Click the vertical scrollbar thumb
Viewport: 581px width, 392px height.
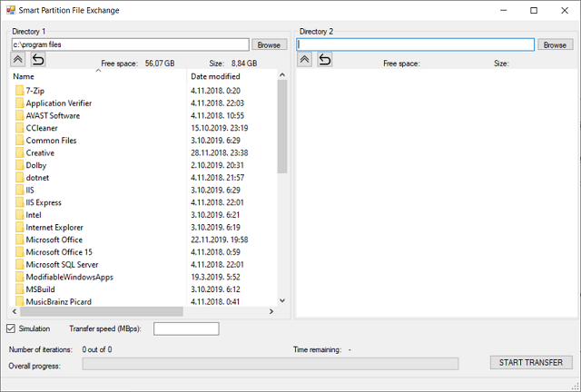coord(282,126)
